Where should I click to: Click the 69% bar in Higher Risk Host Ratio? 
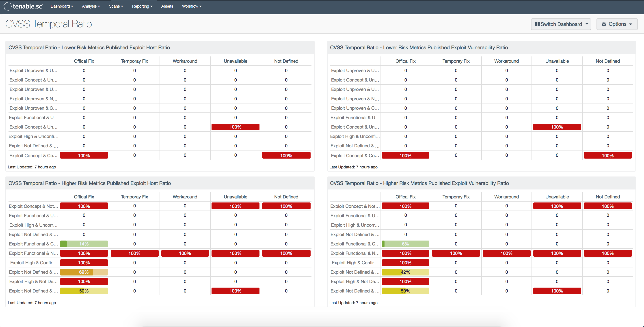point(84,272)
